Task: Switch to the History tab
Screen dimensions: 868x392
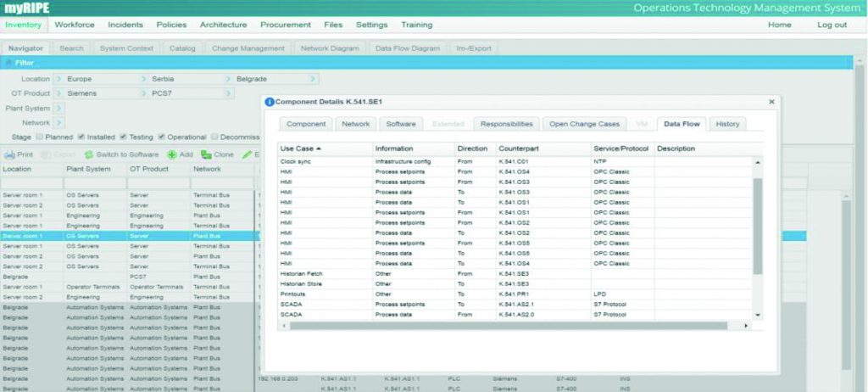Action: [726, 124]
